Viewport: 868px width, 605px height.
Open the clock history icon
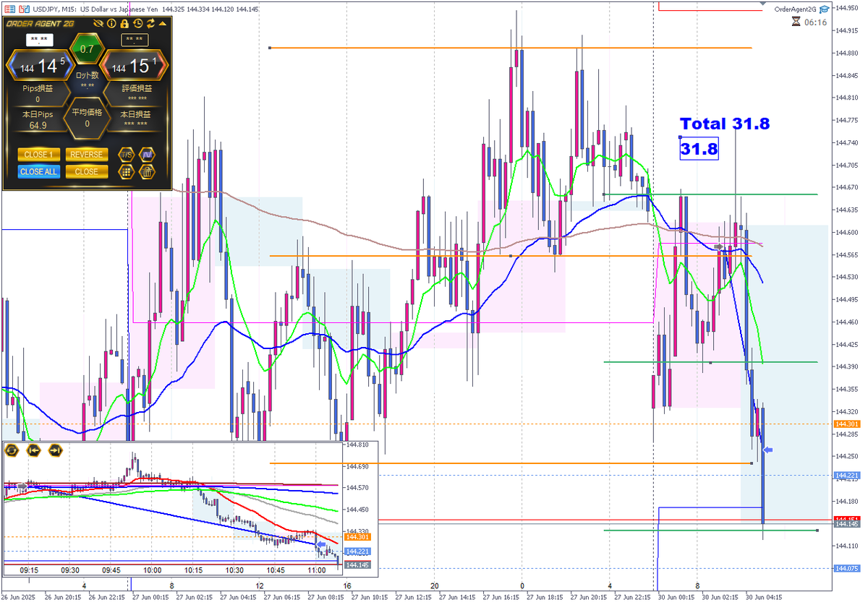[x=138, y=23]
